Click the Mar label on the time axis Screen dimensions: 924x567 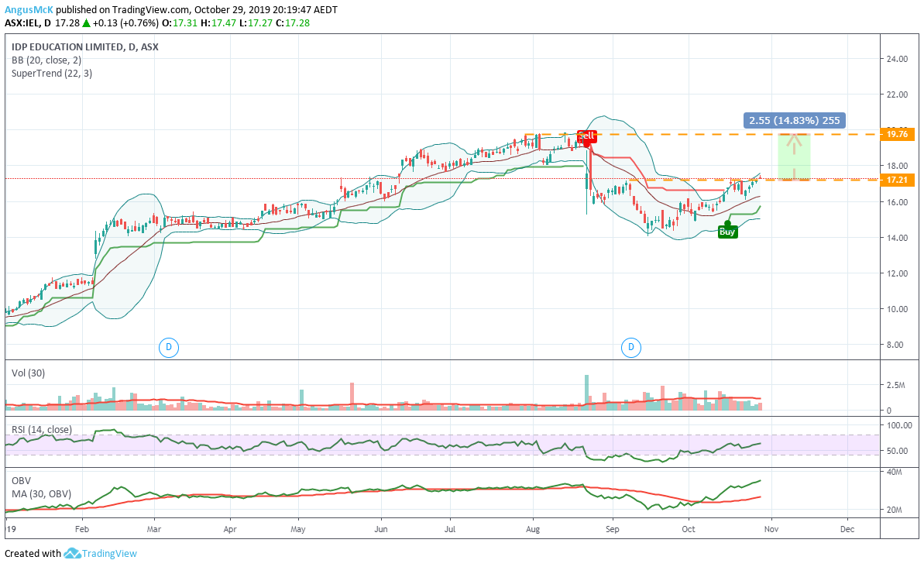pyautogui.click(x=154, y=529)
